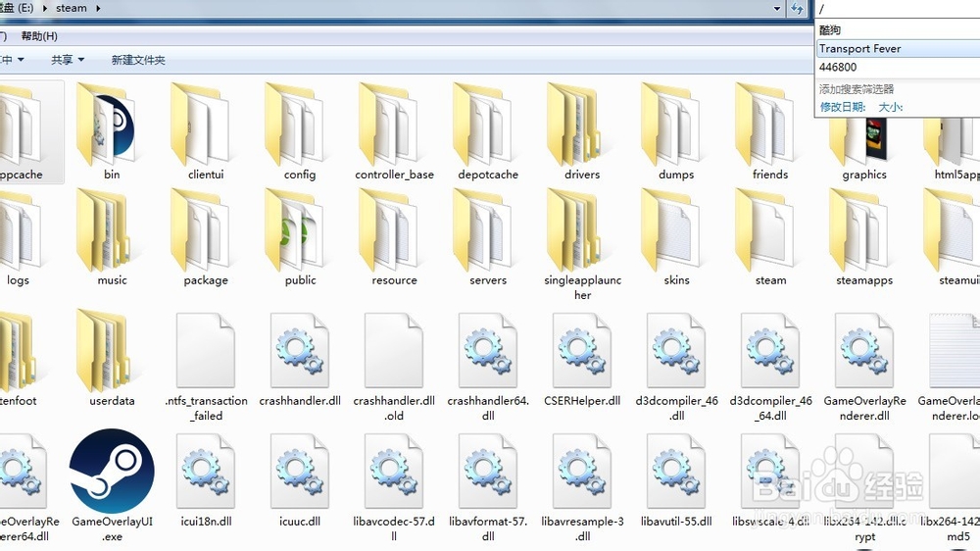Select crashhandler.dll.old file
980x551 pixels.
394,366
